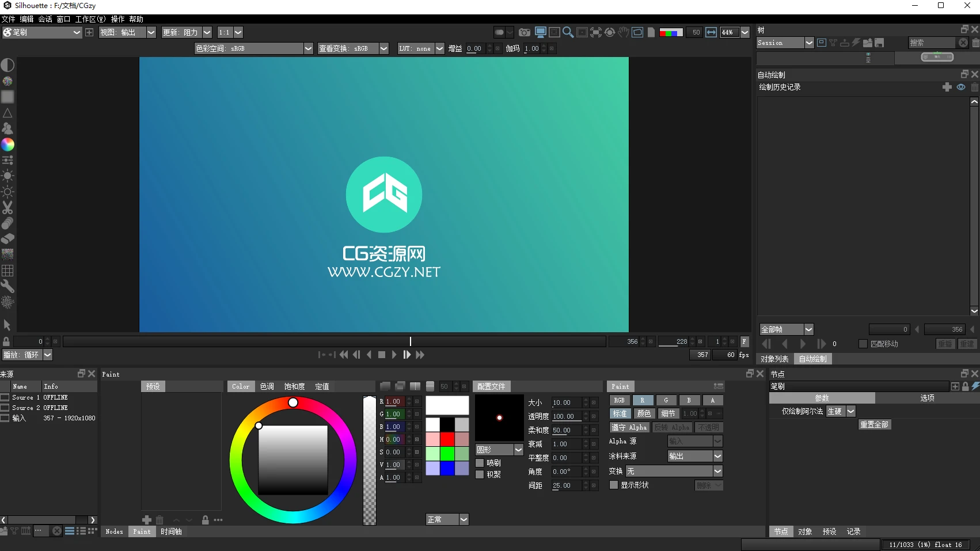Enable the 喷刷 checkbox in the Paint panel
The image size is (980, 551).
coord(481,462)
